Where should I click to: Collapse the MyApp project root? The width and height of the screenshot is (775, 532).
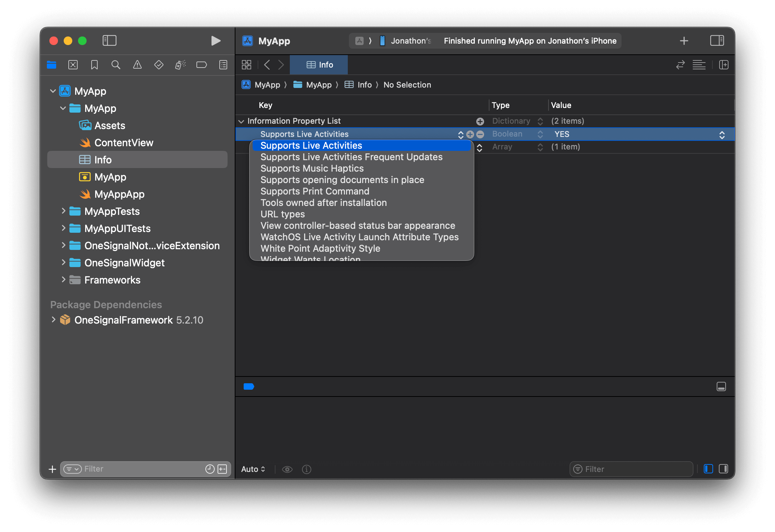(53, 91)
